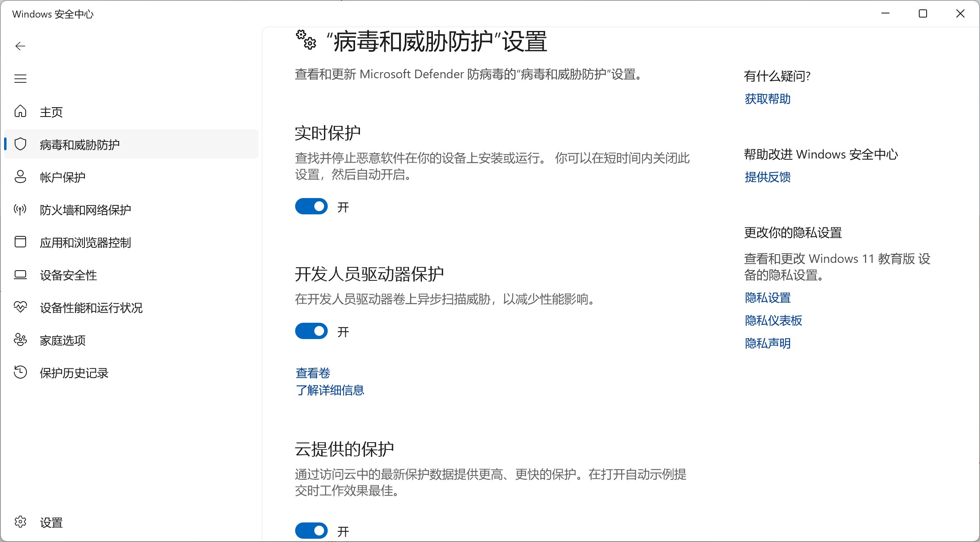Click the shield icon for 病毒和威胁防护
The width and height of the screenshot is (980, 542).
pyautogui.click(x=20, y=144)
